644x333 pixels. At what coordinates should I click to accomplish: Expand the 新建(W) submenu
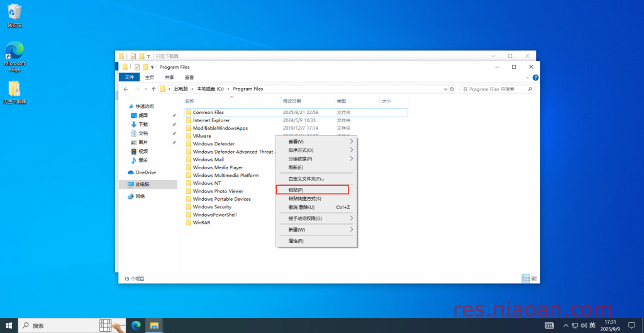(x=352, y=229)
